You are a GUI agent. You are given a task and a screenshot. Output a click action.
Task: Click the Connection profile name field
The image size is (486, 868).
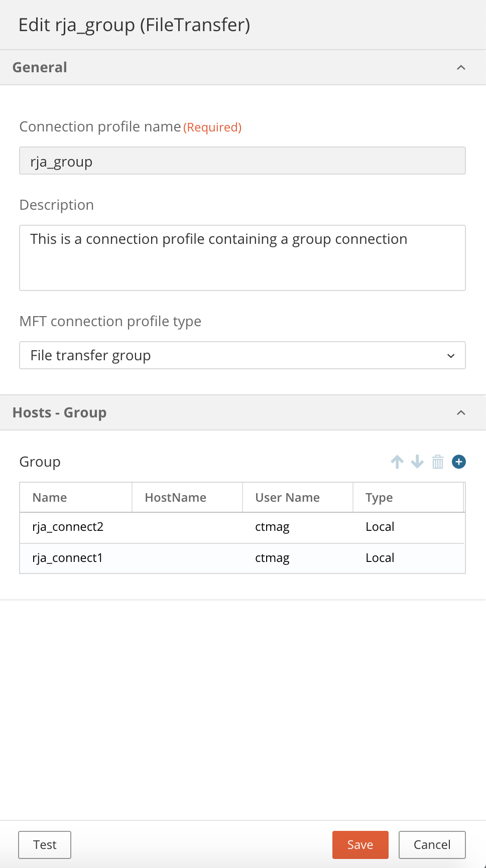[x=242, y=161]
